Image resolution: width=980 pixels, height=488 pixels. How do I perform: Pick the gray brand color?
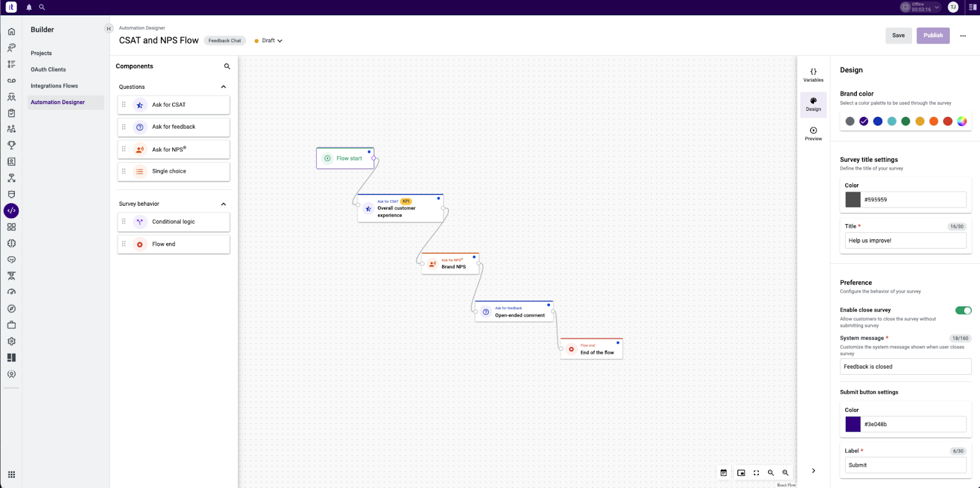(850, 121)
